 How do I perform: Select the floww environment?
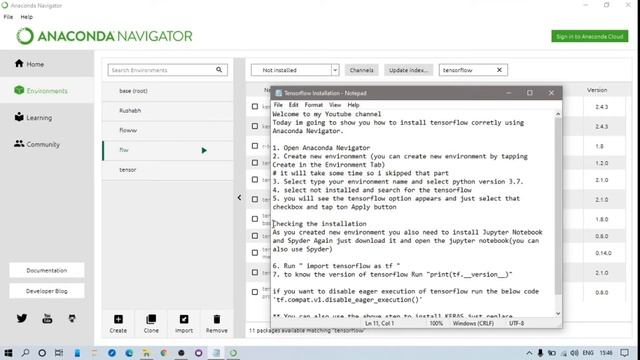167,130
